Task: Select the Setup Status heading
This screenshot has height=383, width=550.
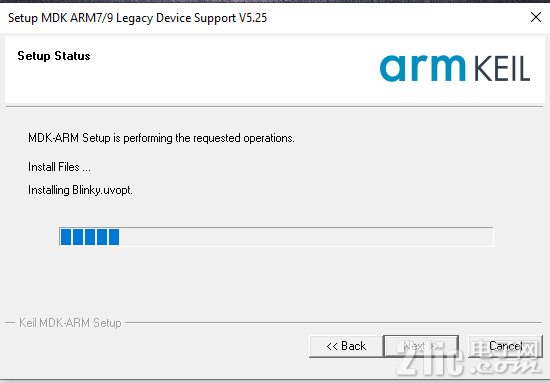Action: 54,56
